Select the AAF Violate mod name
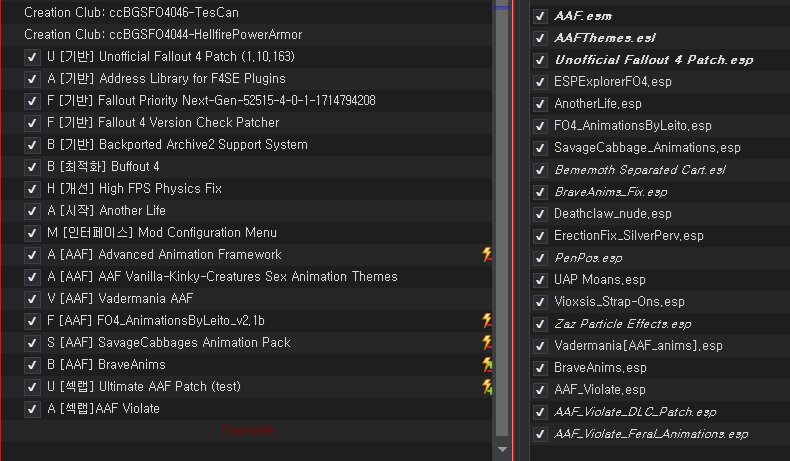The image size is (790, 461). tap(103, 409)
